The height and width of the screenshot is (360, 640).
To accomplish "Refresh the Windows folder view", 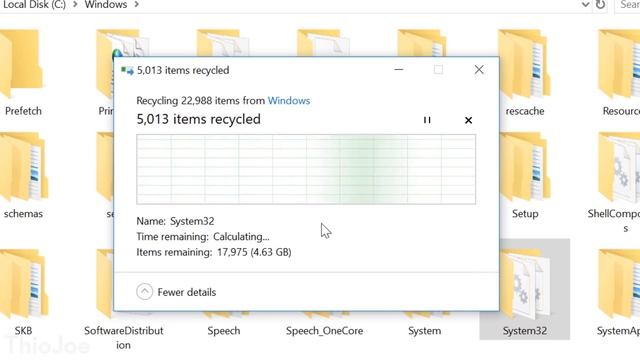I will [600, 5].
